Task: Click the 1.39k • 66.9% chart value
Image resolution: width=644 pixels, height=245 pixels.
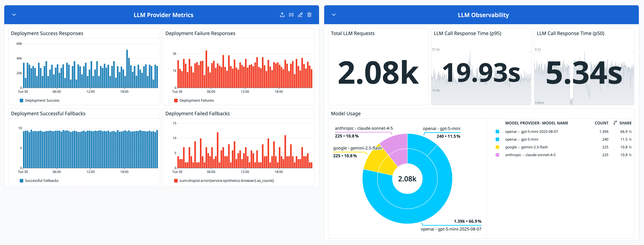Action: point(467,221)
